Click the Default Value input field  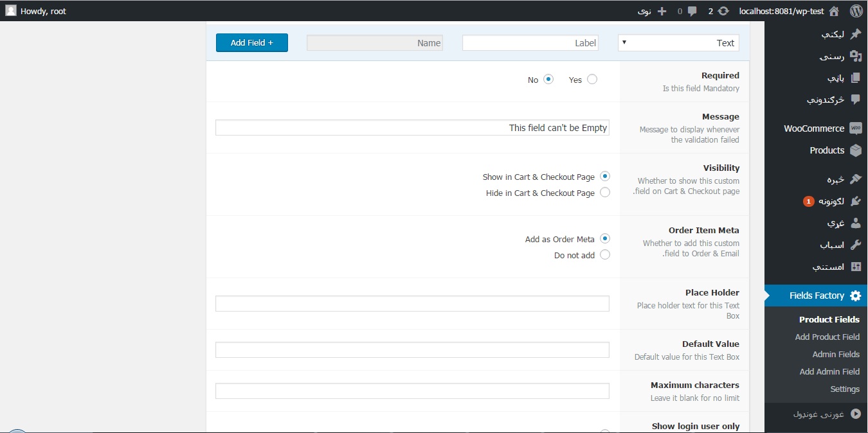pos(412,349)
